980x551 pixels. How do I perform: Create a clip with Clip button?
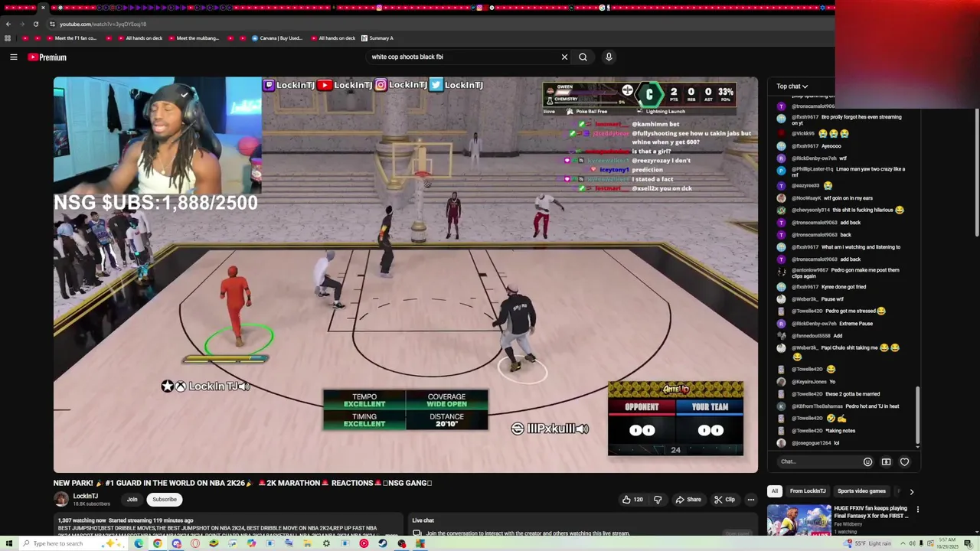(724, 500)
